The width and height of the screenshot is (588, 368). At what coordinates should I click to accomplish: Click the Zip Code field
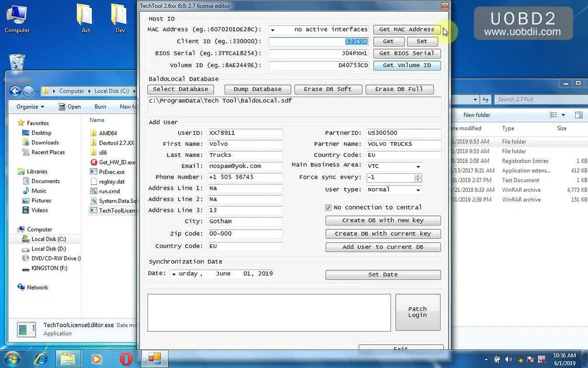coord(245,234)
